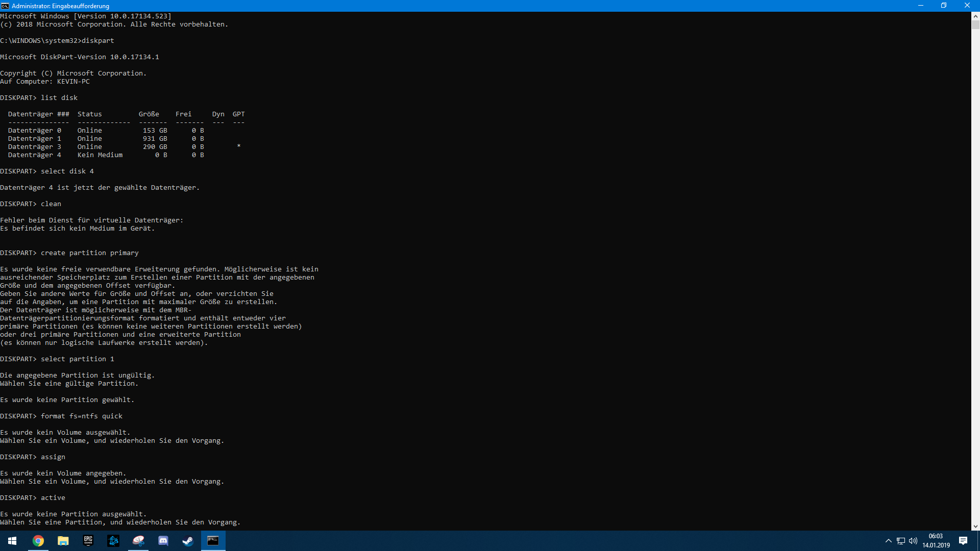Restore down the Command Prompt window
This screenshot has width=980, height=551.
[x=944, y=6]
